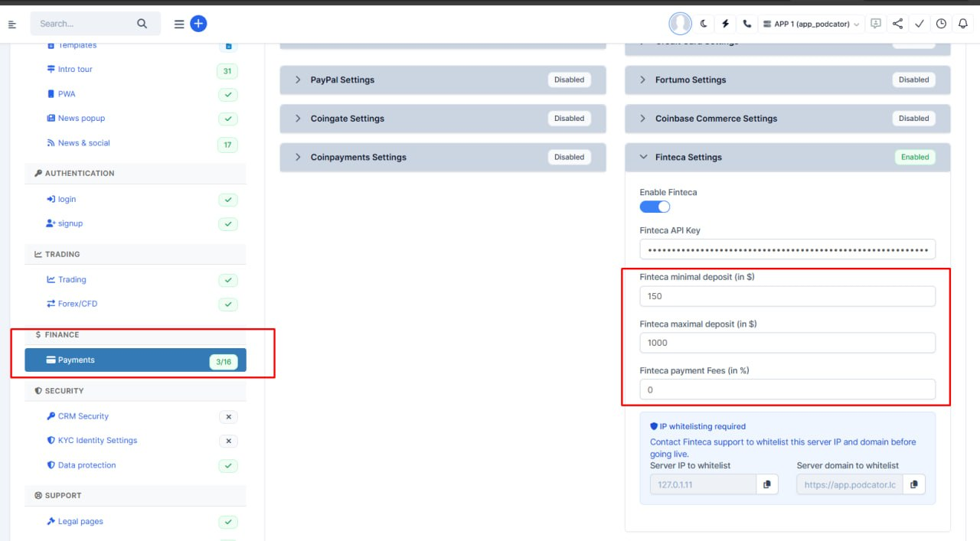980x541 pixels.
Task: Open the phone call icon
Action: click(x=747, y=24)
